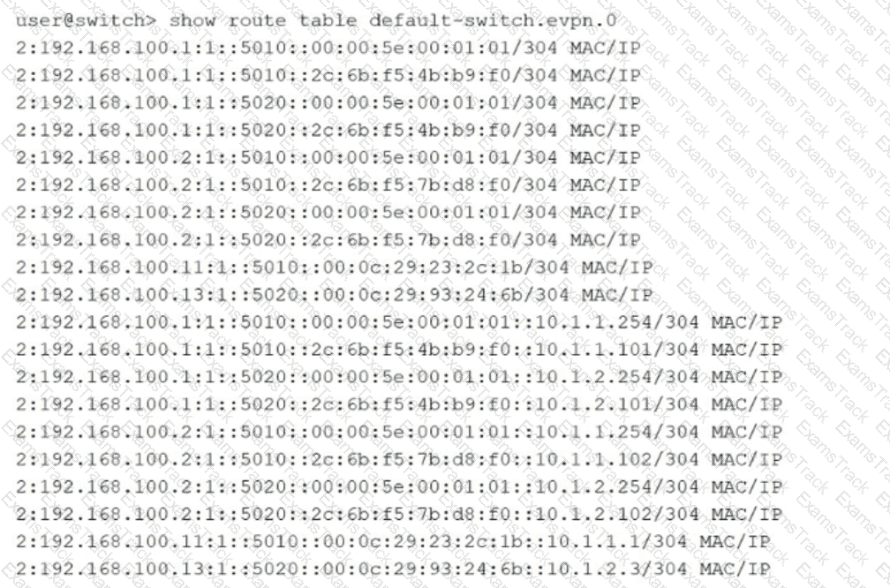Click the route ending in 10.1.2.101
890x588 pixels.
tap(399, 403)
